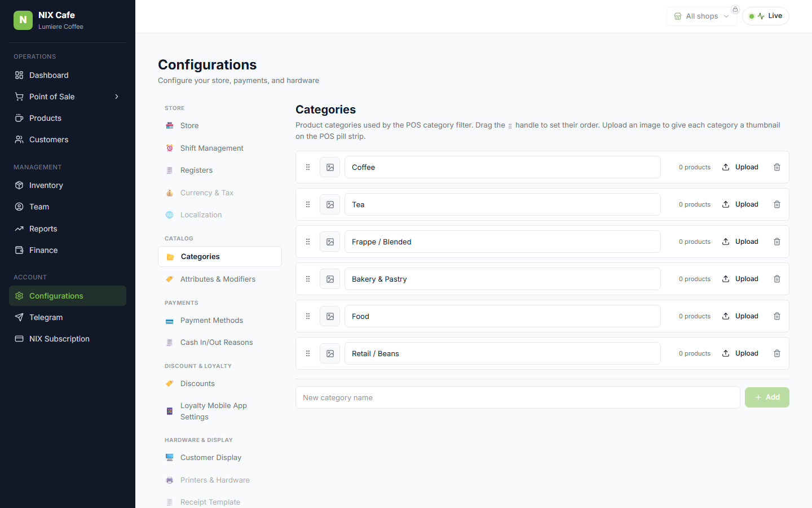Click the trash icon for Food
Screen dimensions: 812x508
click(777, 316)
